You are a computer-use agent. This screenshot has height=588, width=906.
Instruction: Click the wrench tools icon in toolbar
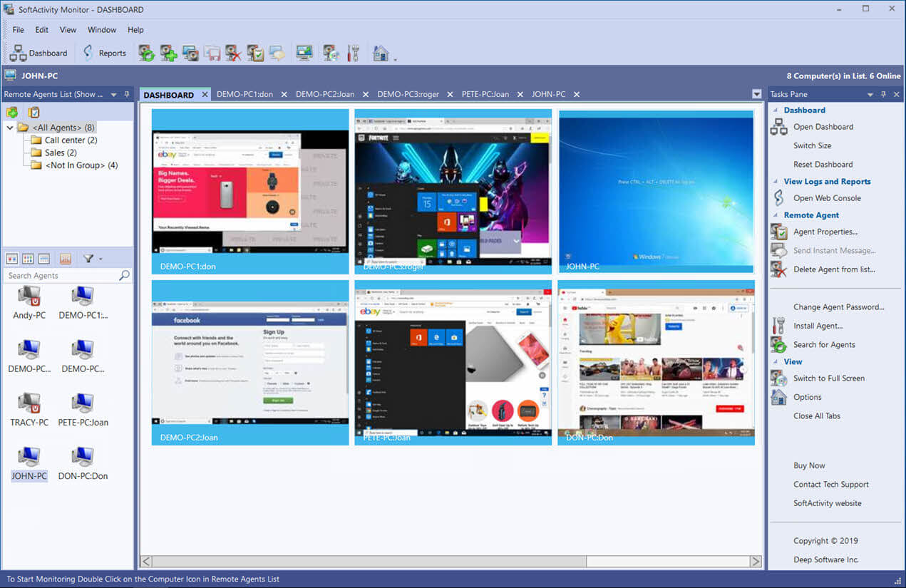click(352, 53)
